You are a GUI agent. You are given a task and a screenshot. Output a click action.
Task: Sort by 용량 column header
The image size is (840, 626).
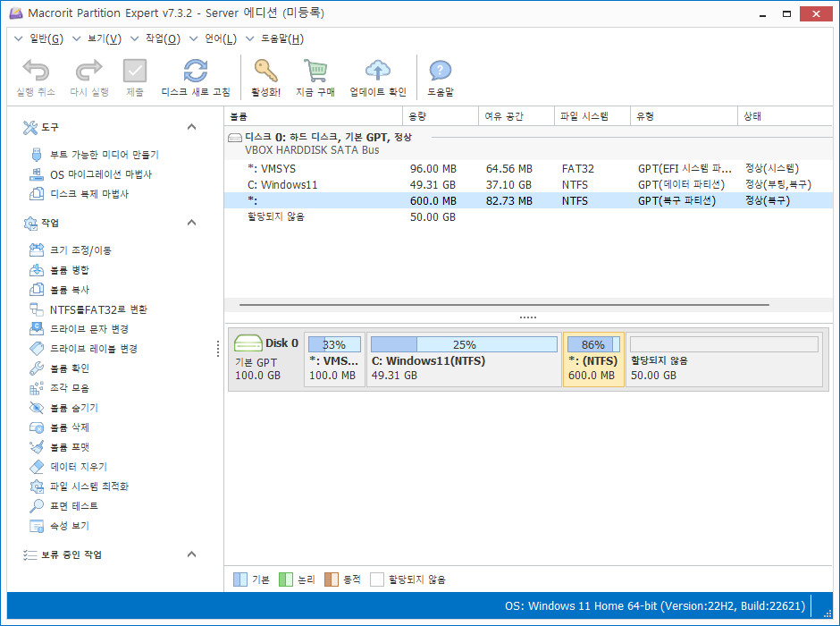(x=441, y=116)
